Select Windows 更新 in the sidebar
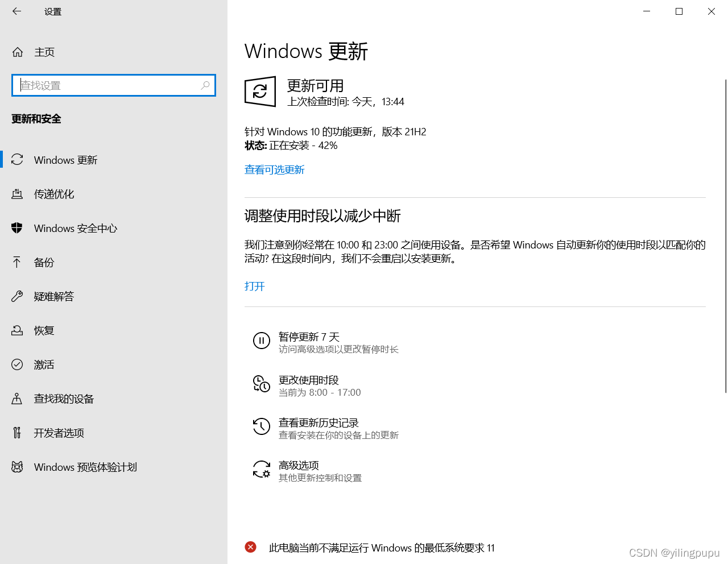The height and width of the screenshot is (564, 728). tap(114, 160)
